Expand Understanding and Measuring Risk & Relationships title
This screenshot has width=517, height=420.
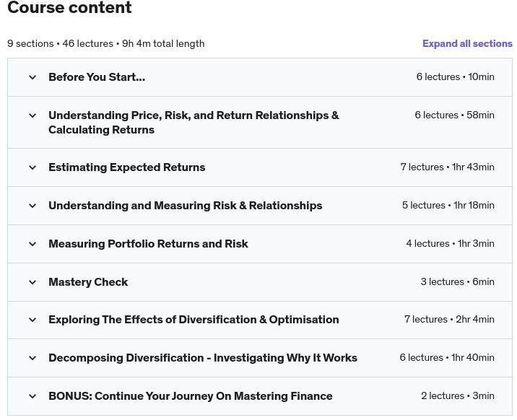pyautogui.click(x=186, y=206)
